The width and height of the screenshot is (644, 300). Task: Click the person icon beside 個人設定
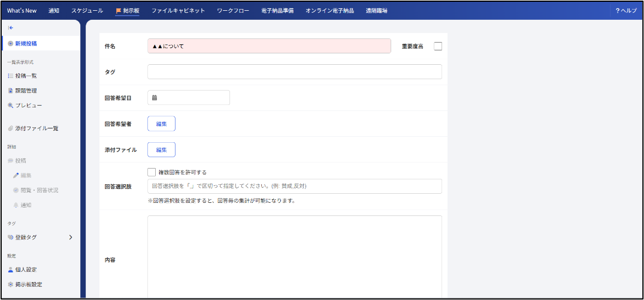coord(11,270)
